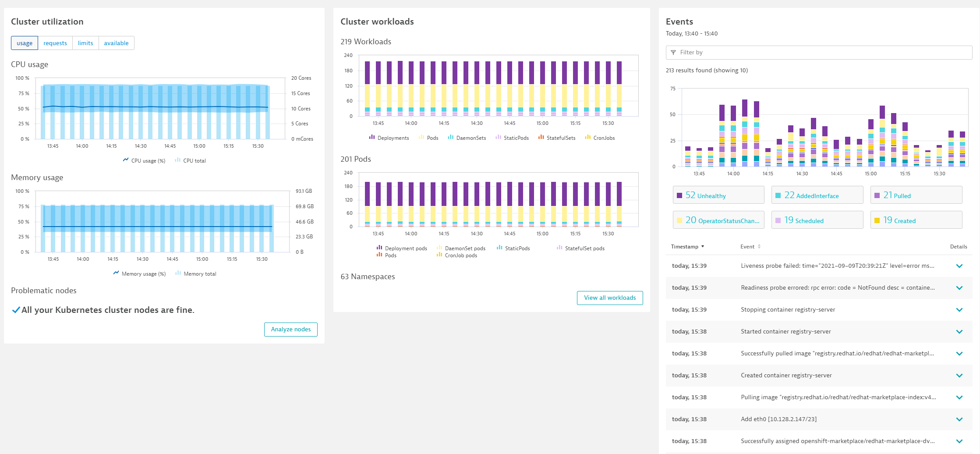980x454 pixels.
Task: Select the available tab
Action: [x=116, y=43]
